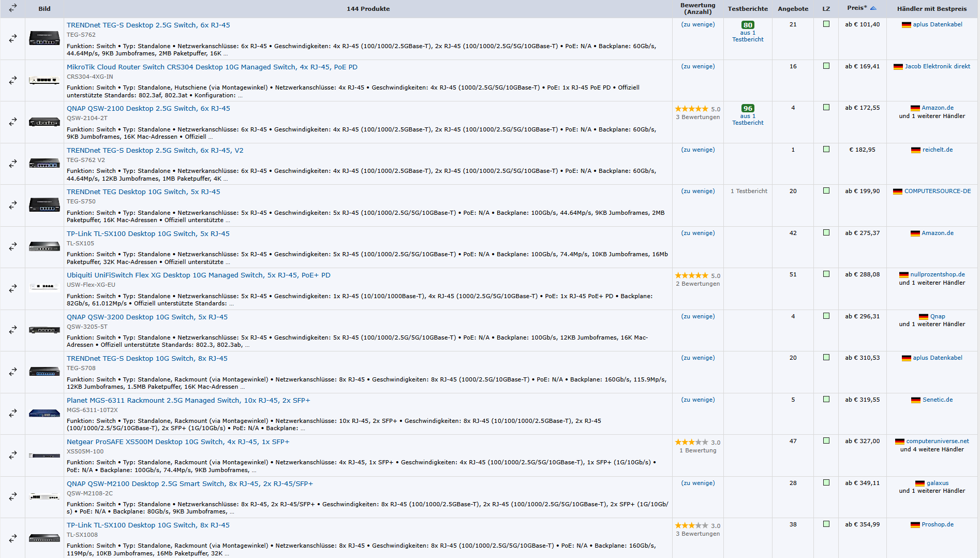
Task: Tick LZ checkbox for Ubiquiti Flex XG row
Action: coord(826,274)
